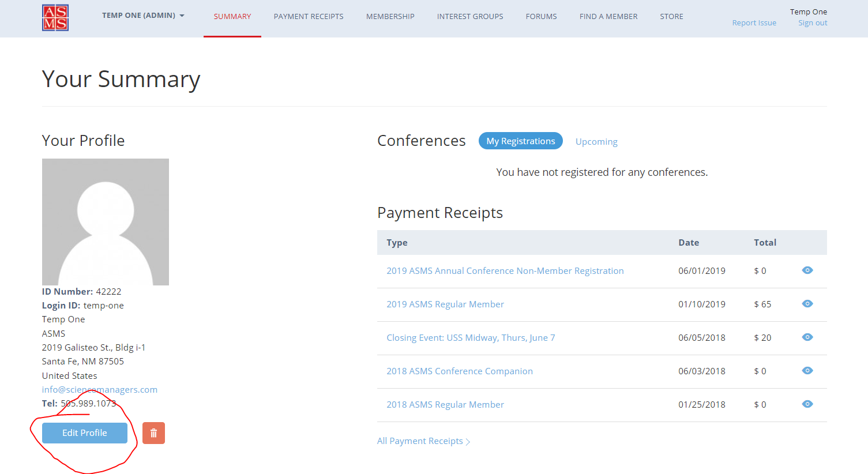
Task: Click the Your Summary heading
Action: coord(121,80)
